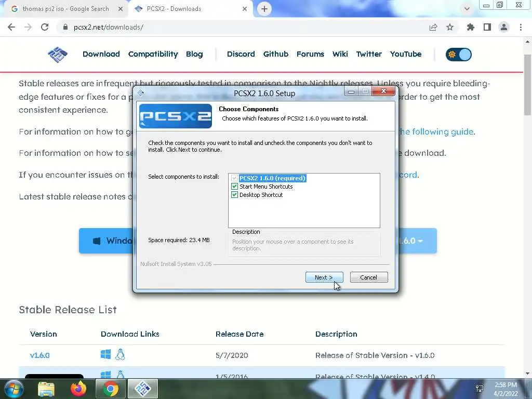Open the YouTube nav link
The height and width of the screenshot is (399, 532).
406,54
